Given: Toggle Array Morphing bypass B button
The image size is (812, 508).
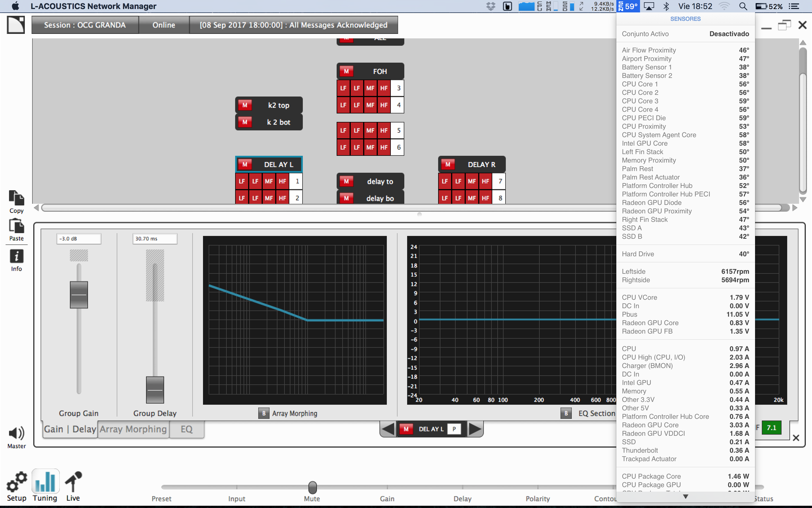Looking at the screenshot, I should (x=264, y=413).
